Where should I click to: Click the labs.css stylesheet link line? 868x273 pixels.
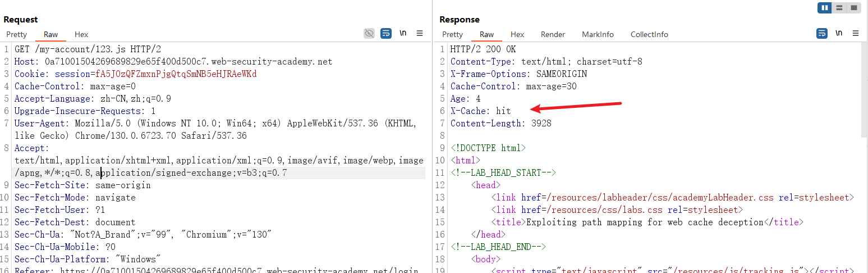pos(617,210)
